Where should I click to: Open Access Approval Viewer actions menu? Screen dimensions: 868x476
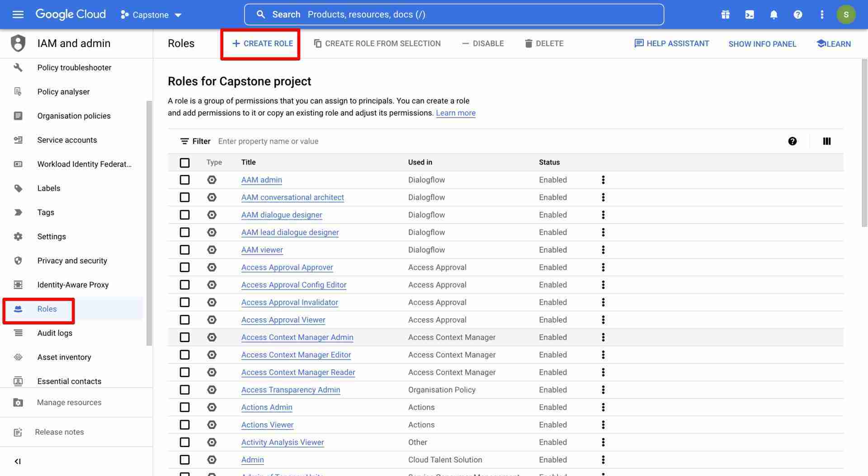(x=603, y=320)
